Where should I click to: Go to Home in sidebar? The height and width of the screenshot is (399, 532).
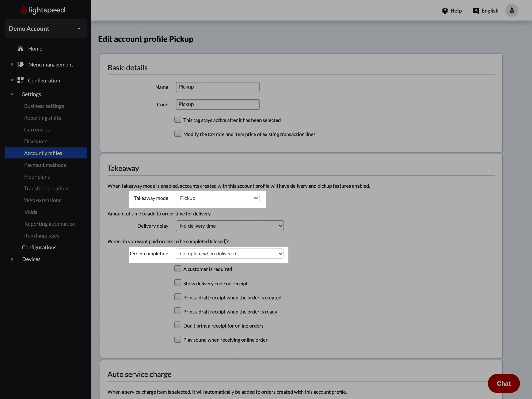tap(35, 49)
